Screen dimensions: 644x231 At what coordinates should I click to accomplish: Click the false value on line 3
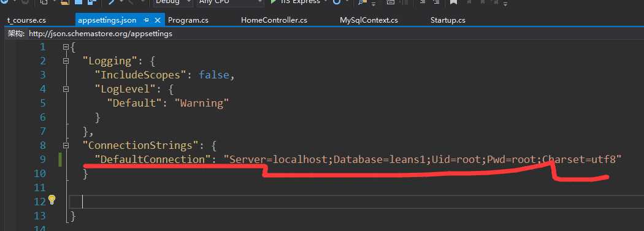214,75
